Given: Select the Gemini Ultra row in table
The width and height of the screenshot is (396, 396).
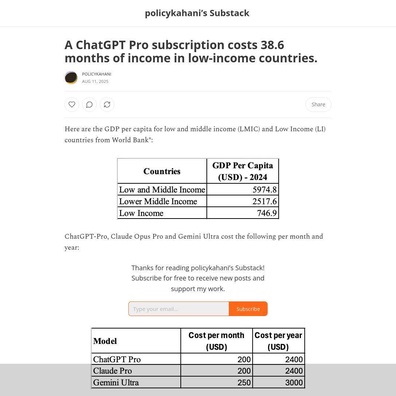Looking at the screenshot, I should [198, 382].
